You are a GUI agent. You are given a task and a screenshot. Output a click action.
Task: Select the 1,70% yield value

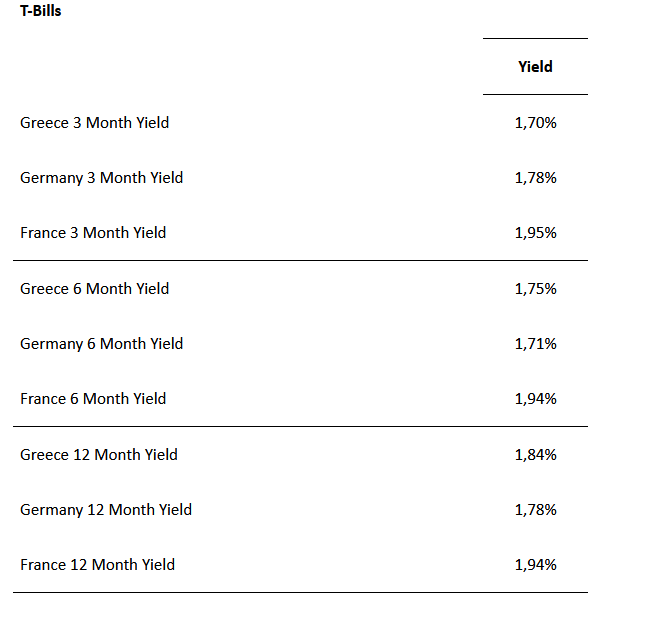pos(535,123)
